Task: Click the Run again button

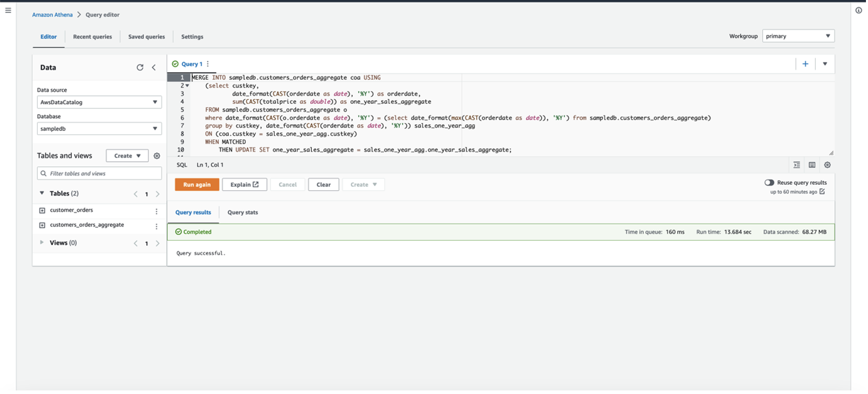Action: pos(197,185)
